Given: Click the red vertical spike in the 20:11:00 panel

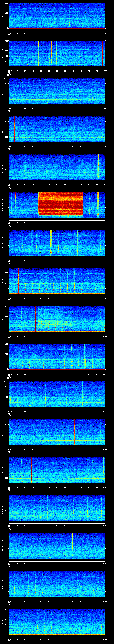Looking at the screenshot, I should point(82,394).
